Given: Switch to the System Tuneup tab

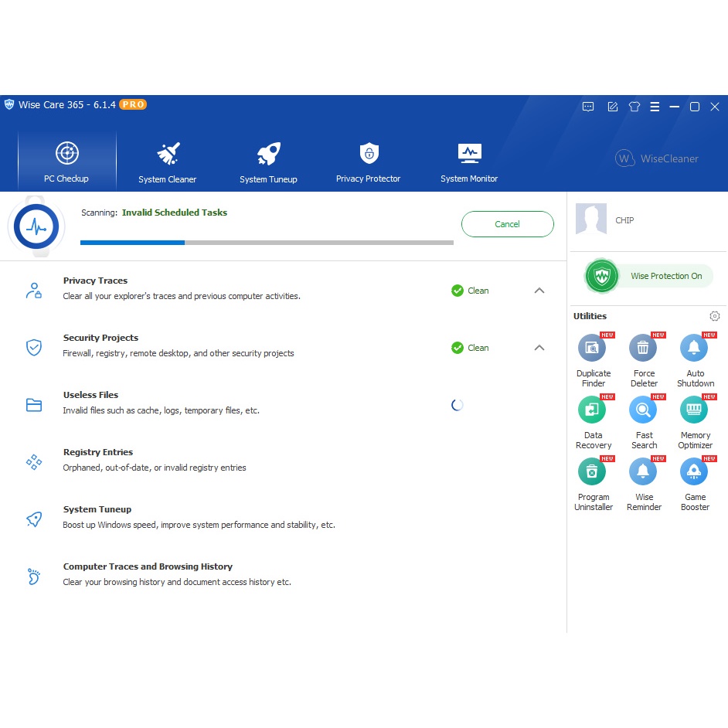Looking at the screenshot, I should click(x=268, y=162).
